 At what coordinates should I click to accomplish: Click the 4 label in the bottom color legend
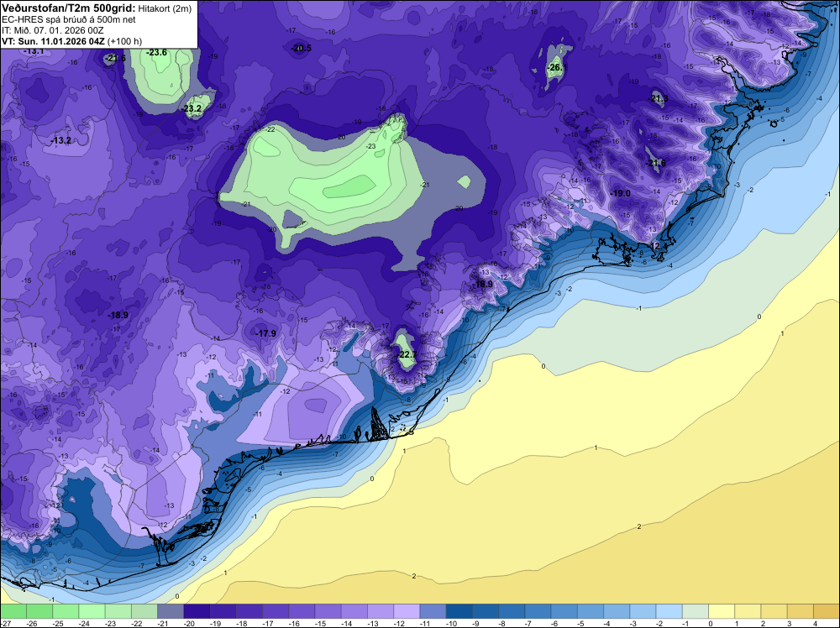pos(816,624)
